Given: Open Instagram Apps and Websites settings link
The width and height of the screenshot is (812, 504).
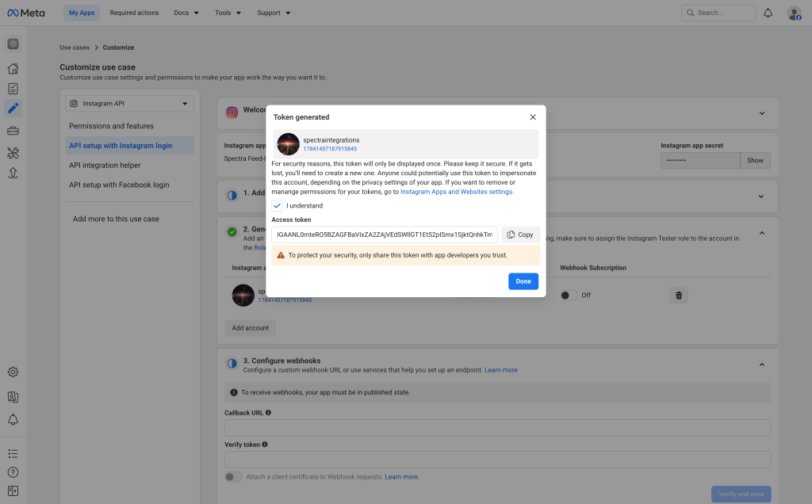Looking at the screenshot, I should click(x=457, y=192).
